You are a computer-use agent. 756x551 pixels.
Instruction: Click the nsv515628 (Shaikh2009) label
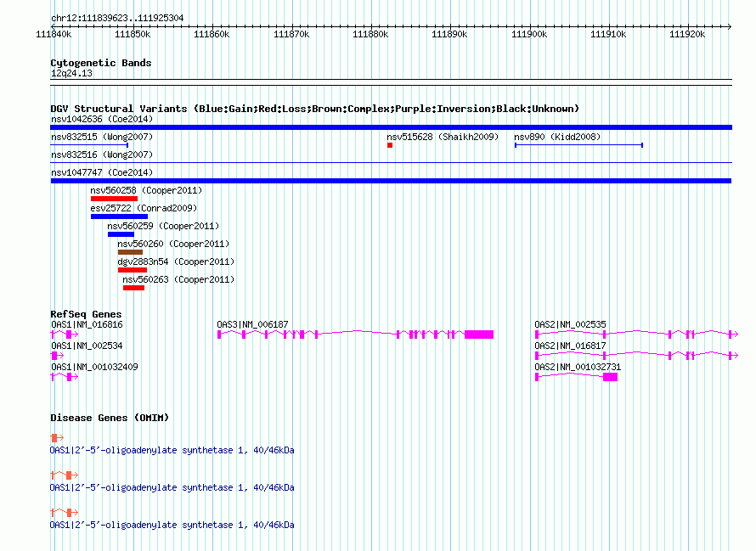coord(443,137)
